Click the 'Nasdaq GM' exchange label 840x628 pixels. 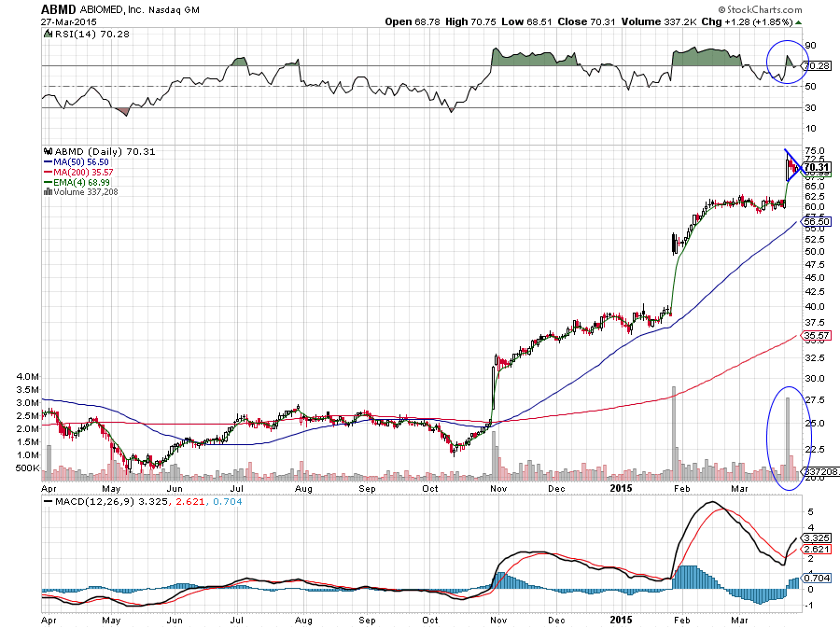click(x=176, y=9)
